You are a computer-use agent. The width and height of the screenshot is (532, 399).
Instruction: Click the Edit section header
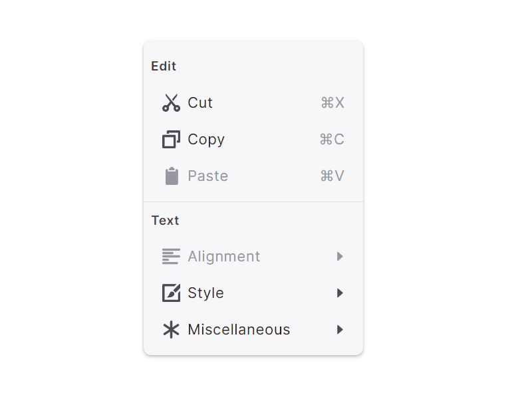click(164, 66)
